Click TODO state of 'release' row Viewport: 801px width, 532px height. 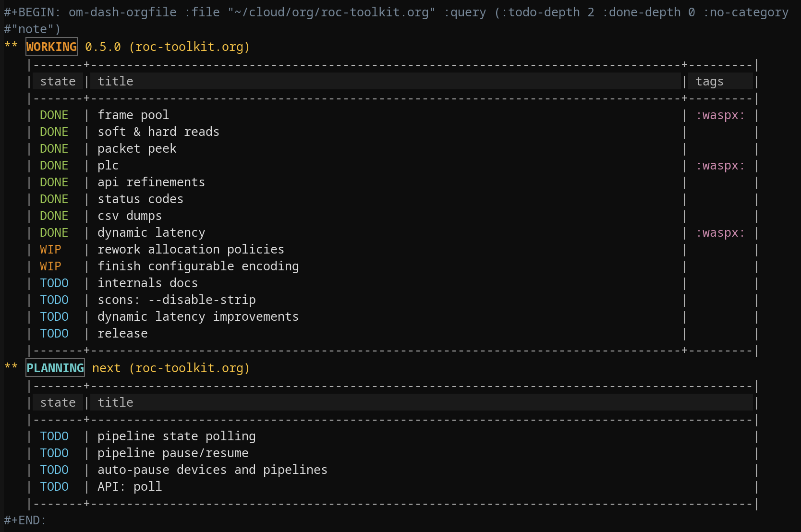pos(54,333)
